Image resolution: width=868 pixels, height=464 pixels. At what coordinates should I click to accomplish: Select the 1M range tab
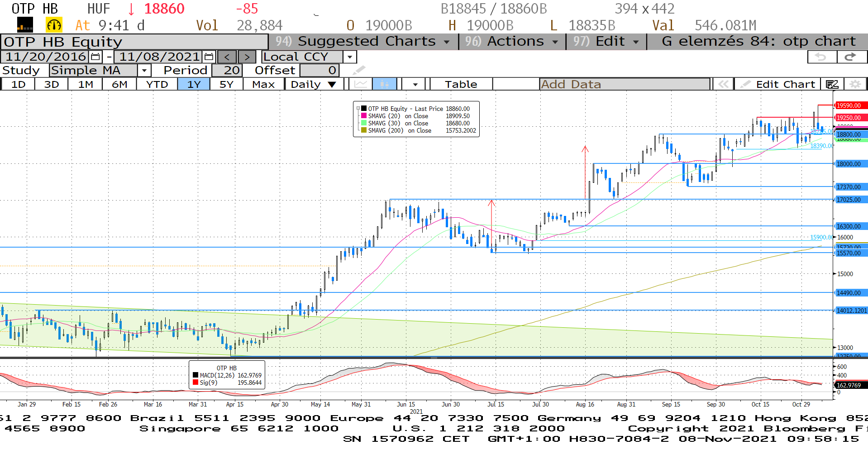pos(86,84)
